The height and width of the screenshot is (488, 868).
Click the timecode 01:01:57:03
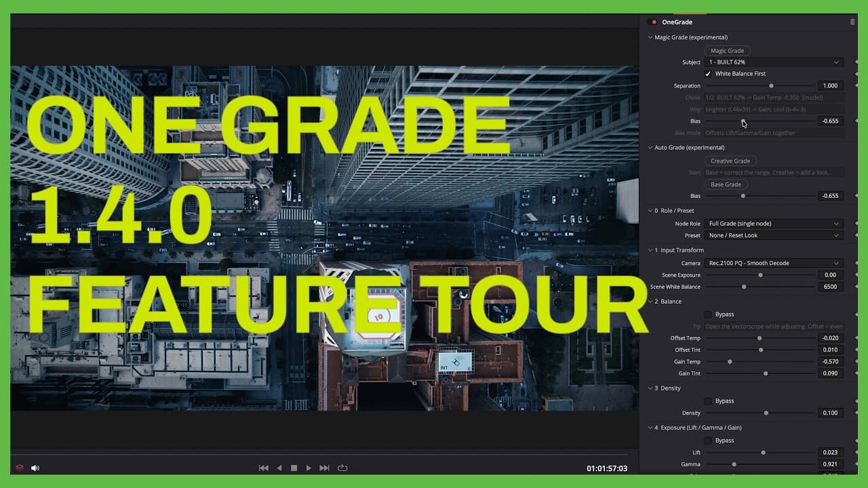(607, 468)
